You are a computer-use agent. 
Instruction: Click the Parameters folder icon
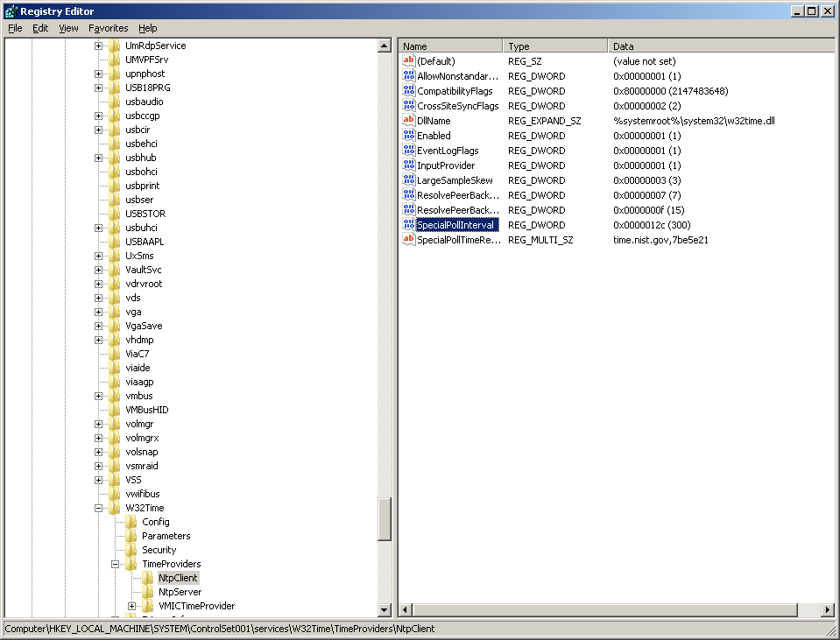coord(131,536)
